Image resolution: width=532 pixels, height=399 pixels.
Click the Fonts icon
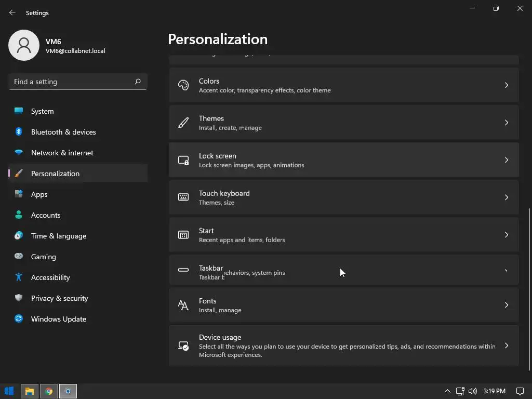183,305
